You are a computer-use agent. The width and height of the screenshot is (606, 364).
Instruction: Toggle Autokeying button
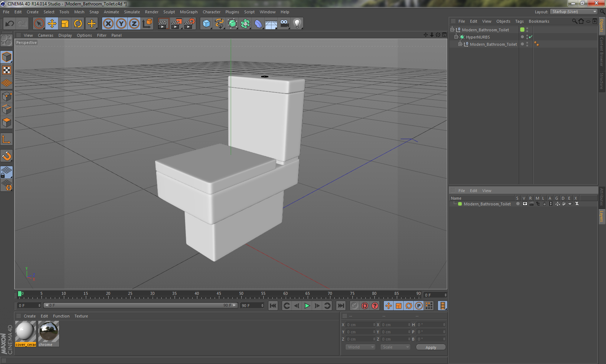(365, 306)
